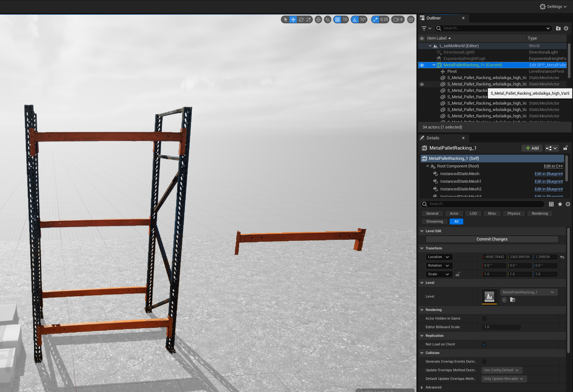Toggle scale snapping icon
This screenshot has height=392, width=573.
[x=375, y=19]
